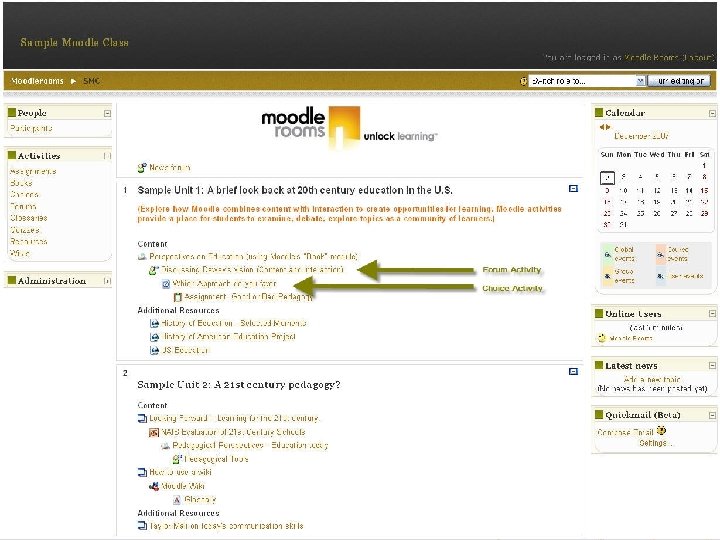Open Wikis in Activities block
This screenshot has width=720, height=540.
19,253
